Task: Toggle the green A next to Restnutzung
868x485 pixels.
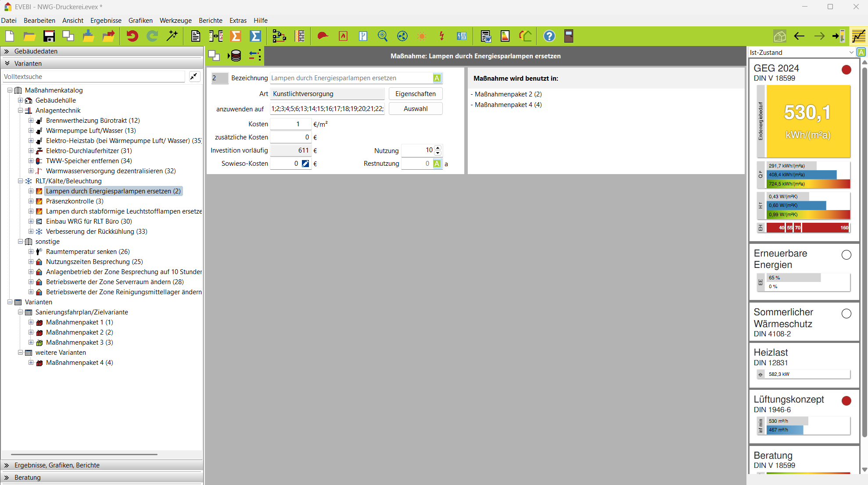Action: (437, 164)
